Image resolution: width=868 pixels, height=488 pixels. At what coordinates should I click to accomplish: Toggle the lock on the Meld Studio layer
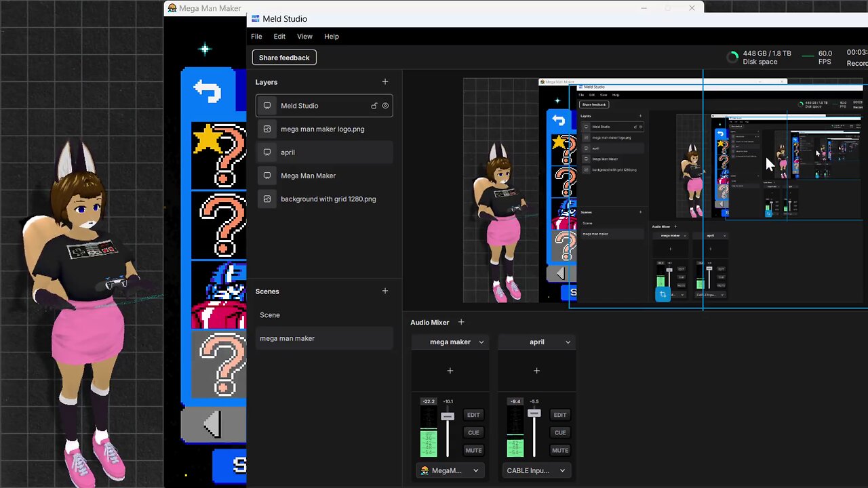(374, 106)
